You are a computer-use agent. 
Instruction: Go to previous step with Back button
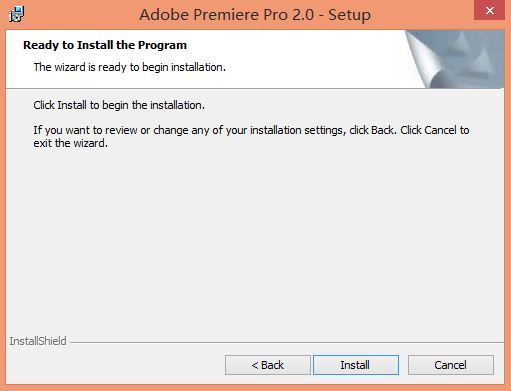click(268, 365)
